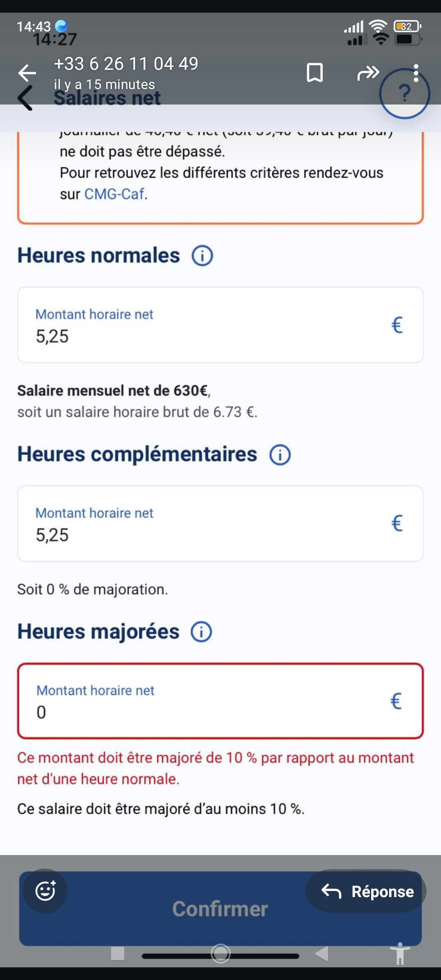This screenshot has width=441, height=980.
Task: Tap the Android recent apps square
Action: tap(118, 953)
